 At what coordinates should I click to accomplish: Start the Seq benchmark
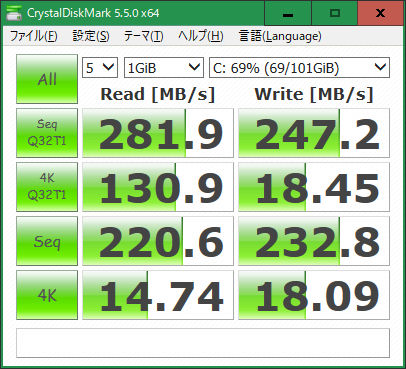tap(47, 241)
